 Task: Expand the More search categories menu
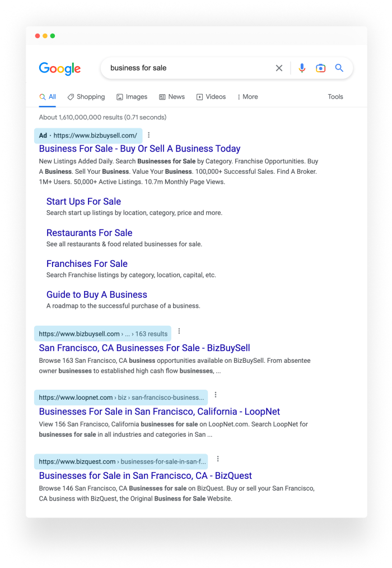coord(248,96)
